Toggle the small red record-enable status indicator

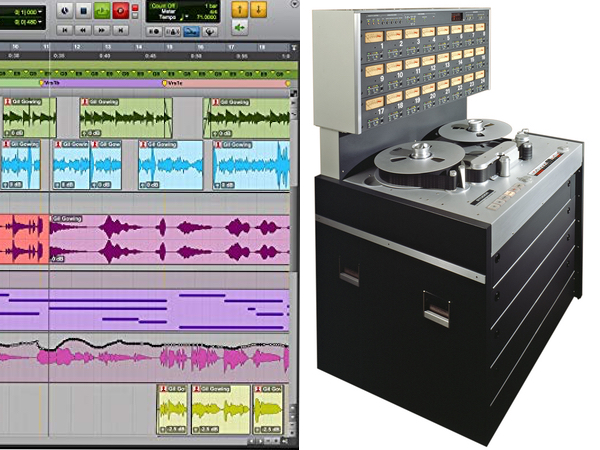pyautogui.click(x=135, y=7)
